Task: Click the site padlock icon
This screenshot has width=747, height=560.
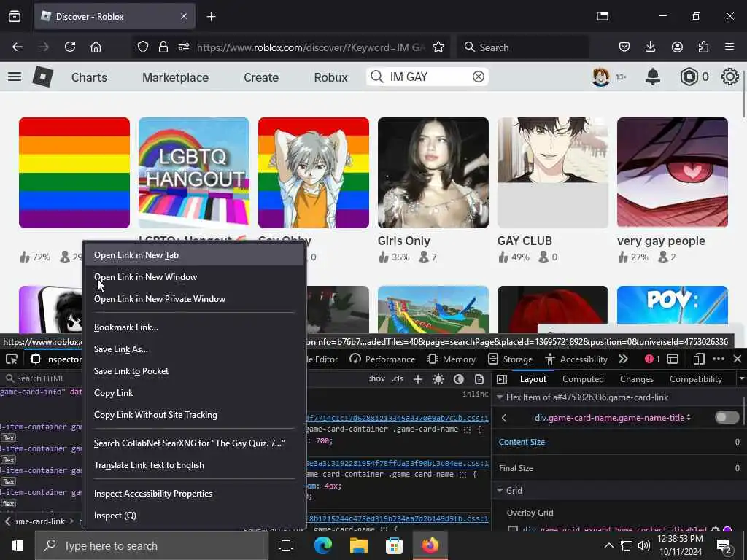Action: tap(163, 47)
